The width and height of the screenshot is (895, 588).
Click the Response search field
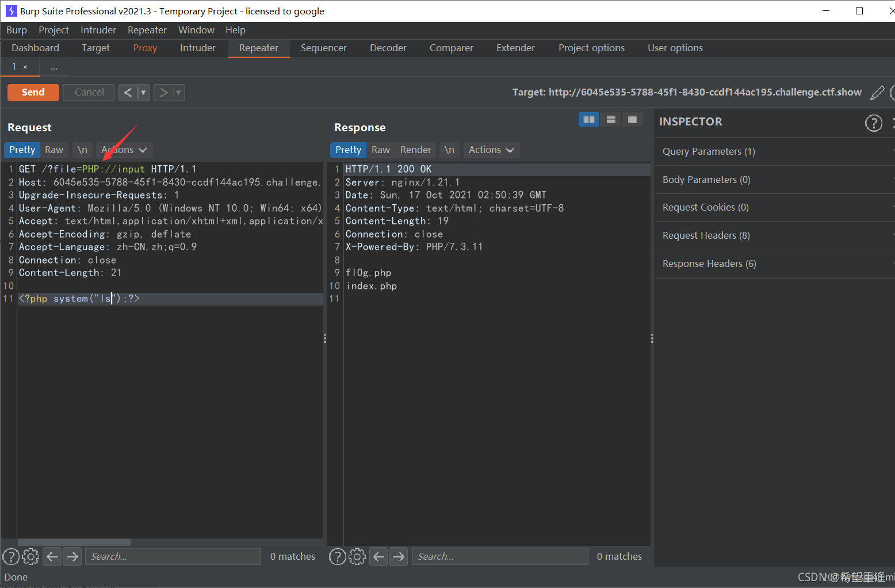pos(500,556)
